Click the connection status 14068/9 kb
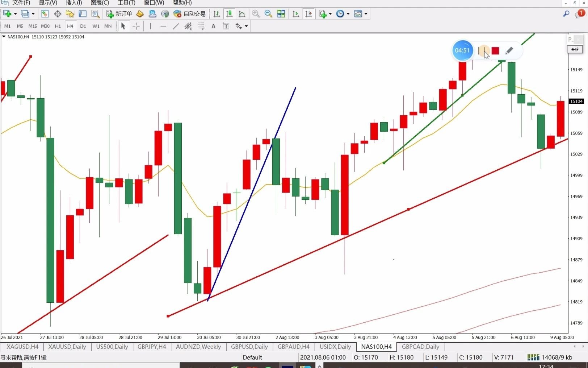588x368 pixels. tap(550, 357)
